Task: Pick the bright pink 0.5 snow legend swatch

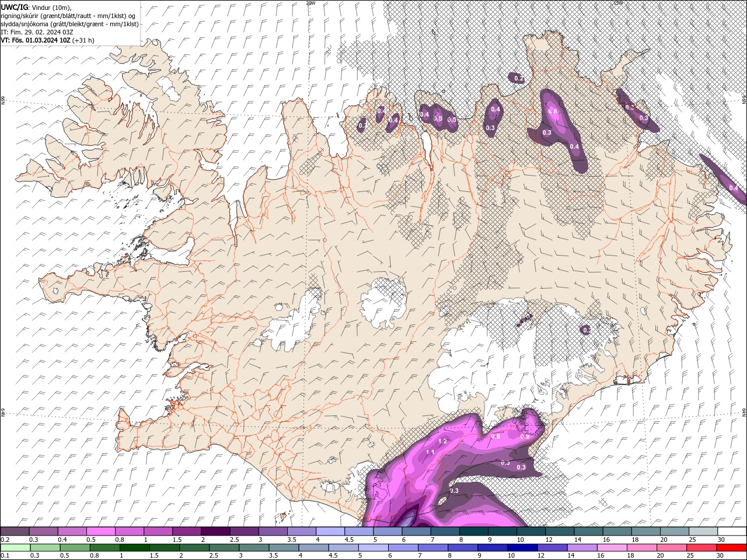Action: pyautogui.click(x=102, y=531)
